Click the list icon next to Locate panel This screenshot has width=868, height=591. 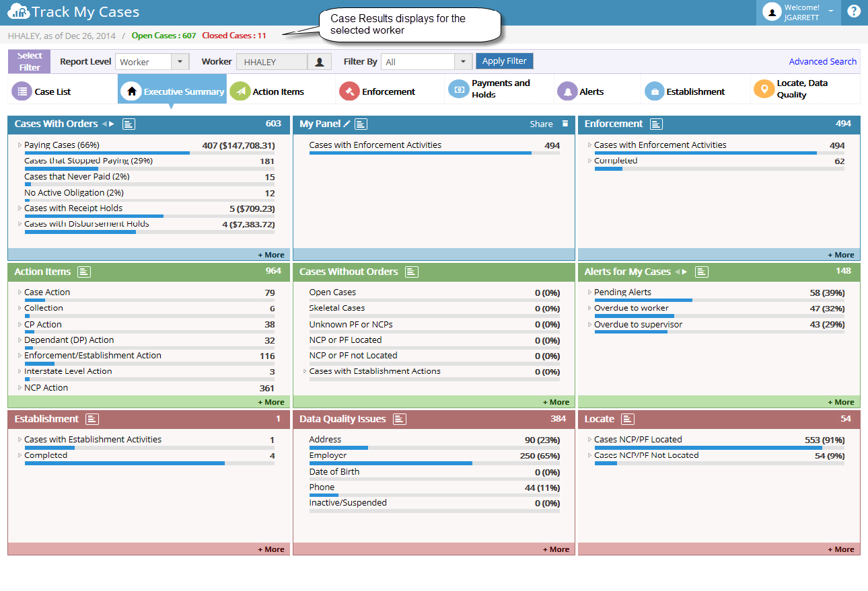click(x=627, y=419)
